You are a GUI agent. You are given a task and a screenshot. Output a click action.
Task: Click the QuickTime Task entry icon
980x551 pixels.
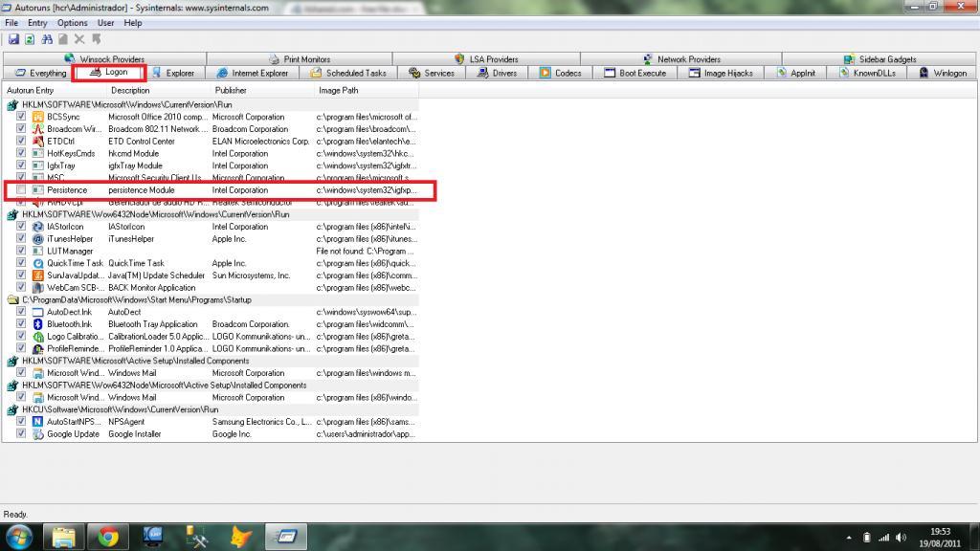37,264
